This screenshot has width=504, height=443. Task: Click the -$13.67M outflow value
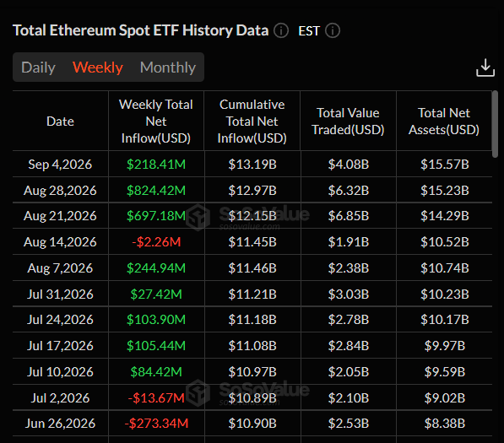point(156,398)
